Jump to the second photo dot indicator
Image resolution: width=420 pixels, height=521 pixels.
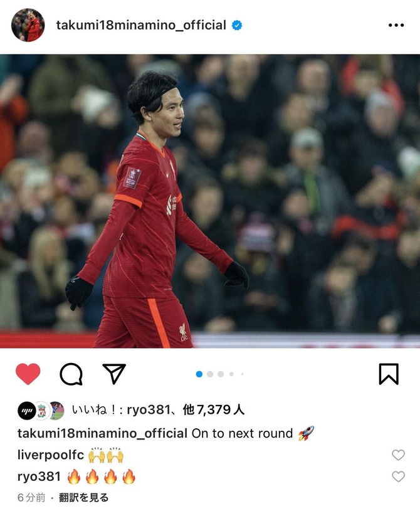point(210,374)
